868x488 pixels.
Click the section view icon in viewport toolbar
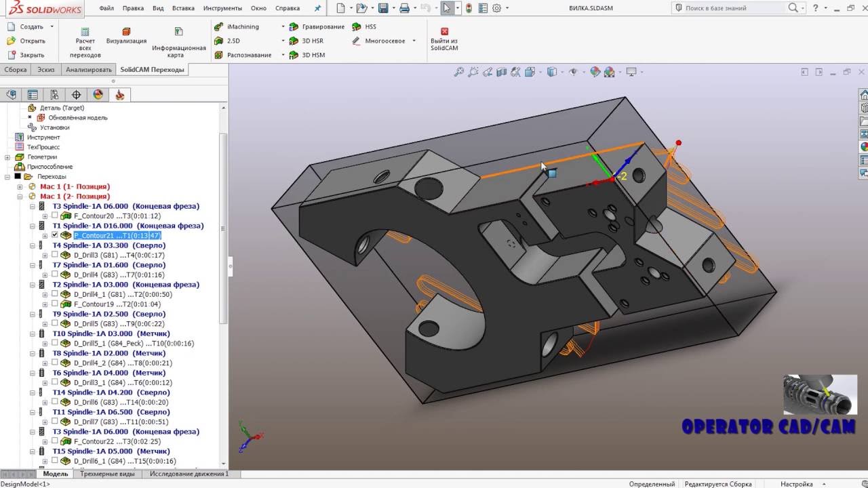click(502, 72)
